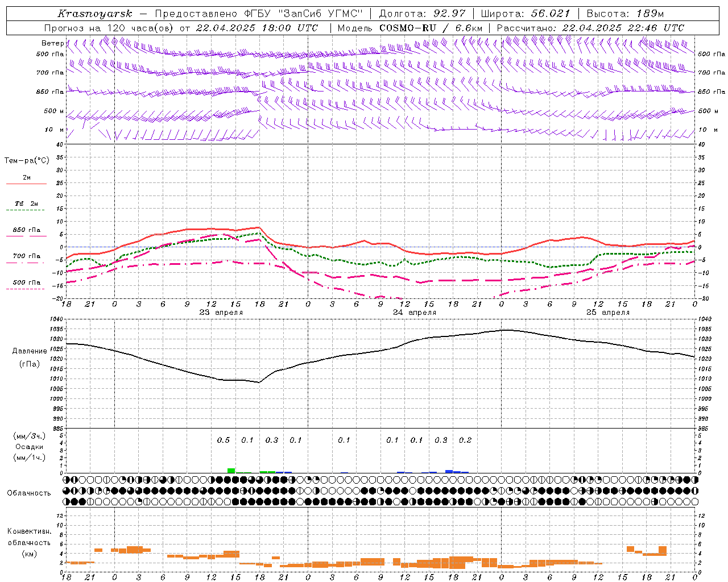The height and width of the screenshot is (582, 728).
Task: Click the Тем-ра(°C) temperature panel label
Action: pyautogui.click(x=27, y=161)
